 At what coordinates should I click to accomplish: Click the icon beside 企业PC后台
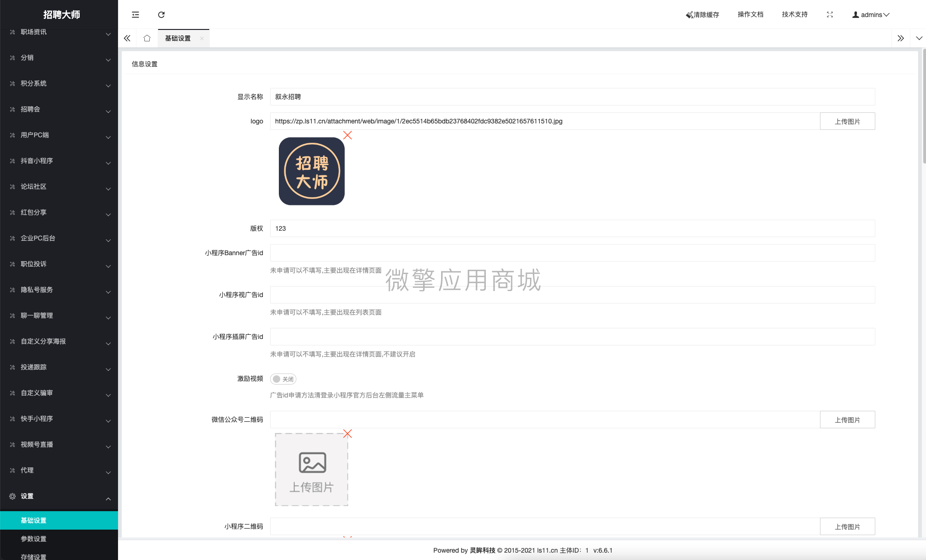12,238
